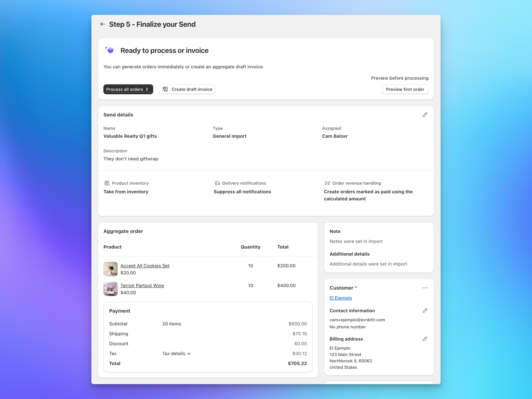The width and height of the screenshot is (532, 399).
Task: Collapse the Tax details chevron
Action: [189, 353]
